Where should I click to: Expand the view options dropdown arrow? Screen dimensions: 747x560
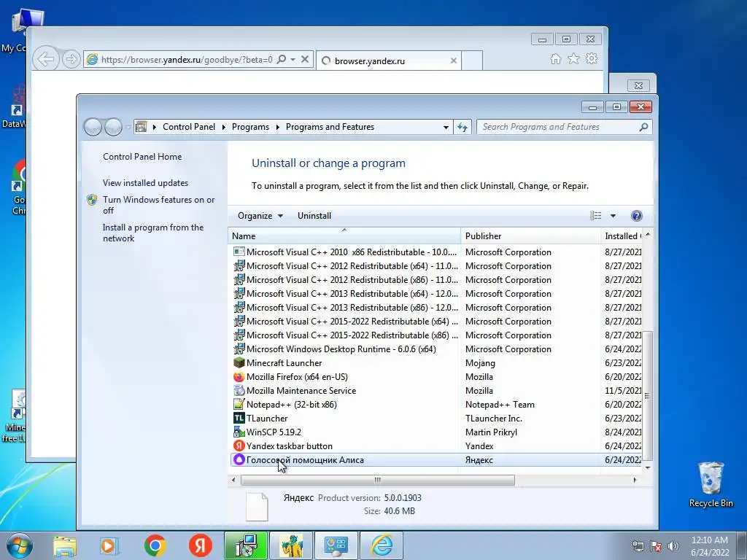point(613,216)
